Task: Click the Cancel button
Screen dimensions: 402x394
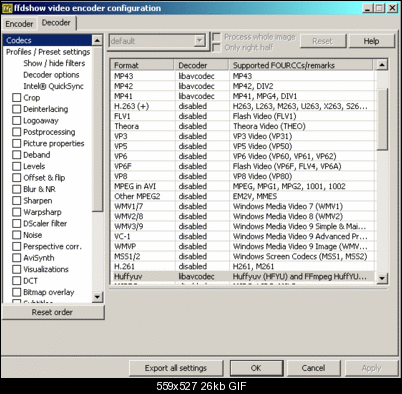Action: pyautogui.click(x=313, y=368)
